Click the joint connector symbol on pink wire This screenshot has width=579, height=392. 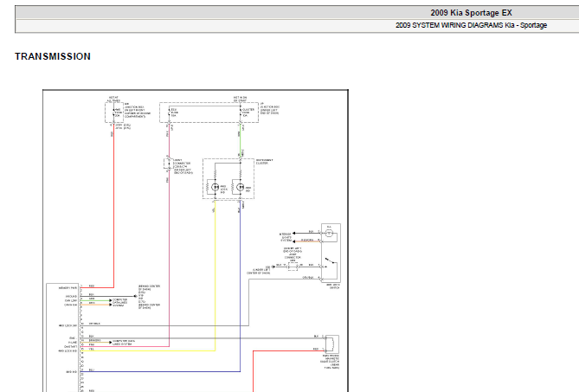[x=169, y=164]
